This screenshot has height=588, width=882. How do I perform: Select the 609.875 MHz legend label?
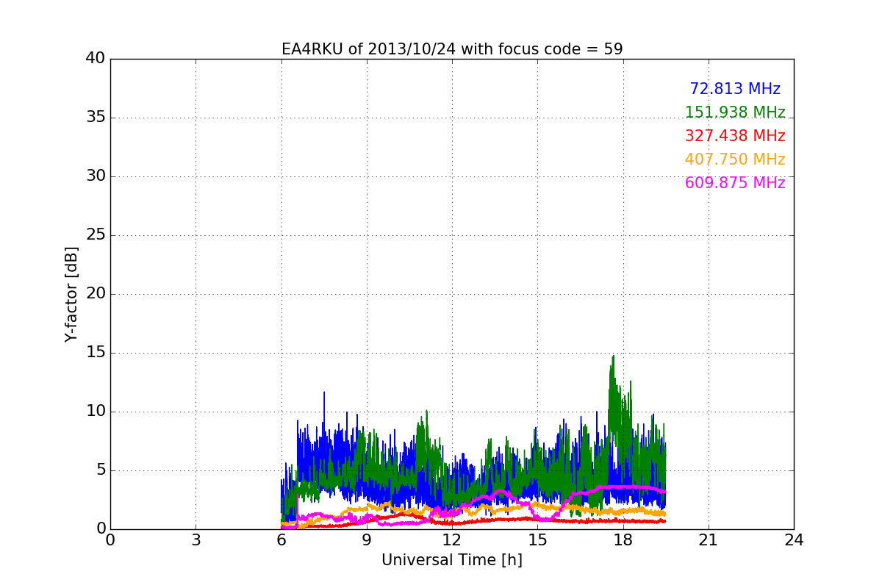pos(735,183)
